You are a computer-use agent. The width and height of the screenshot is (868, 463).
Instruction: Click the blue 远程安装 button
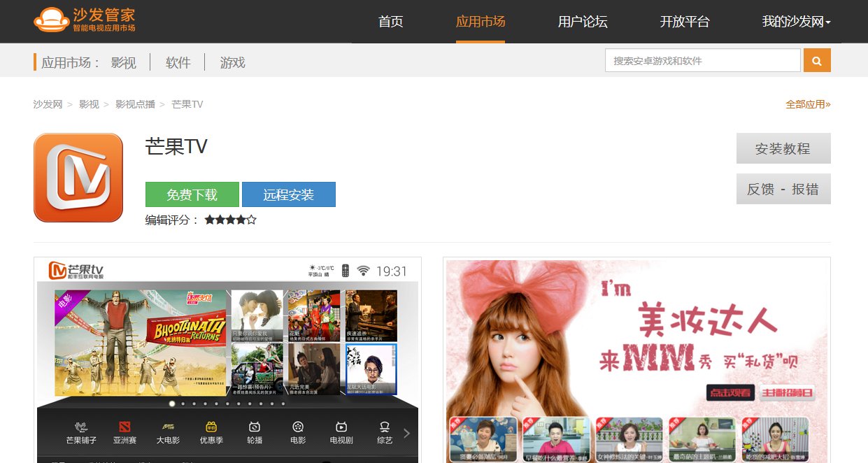289,194
